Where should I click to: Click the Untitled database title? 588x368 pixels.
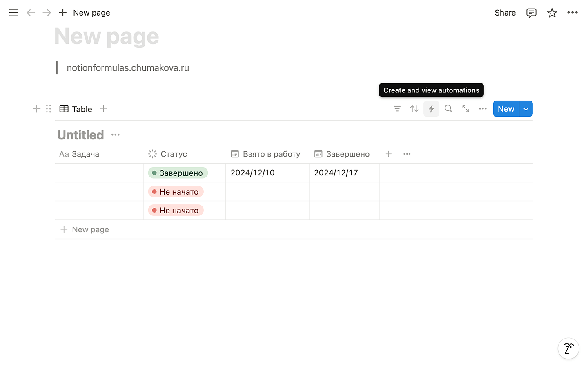point(80,135)
